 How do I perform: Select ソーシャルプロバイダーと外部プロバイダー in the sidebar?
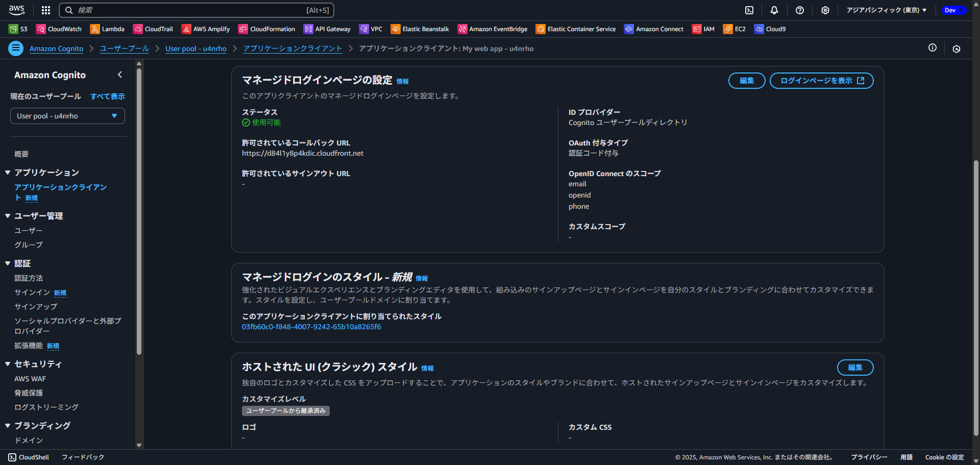pos(67,326)
